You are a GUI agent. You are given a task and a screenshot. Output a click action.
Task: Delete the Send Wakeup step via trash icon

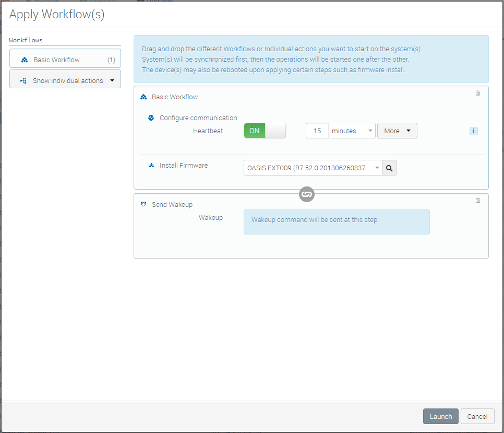(x=477, y=201)
